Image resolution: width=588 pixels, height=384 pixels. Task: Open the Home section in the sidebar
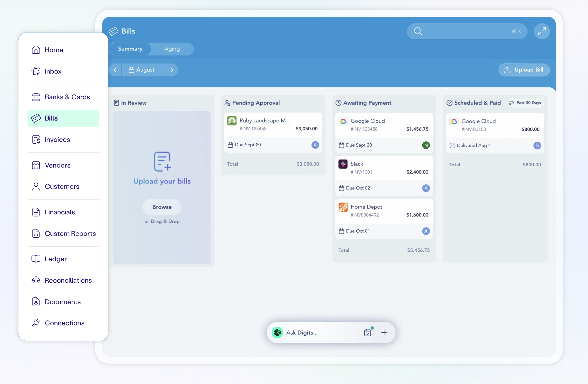click(x=53, y=50)
